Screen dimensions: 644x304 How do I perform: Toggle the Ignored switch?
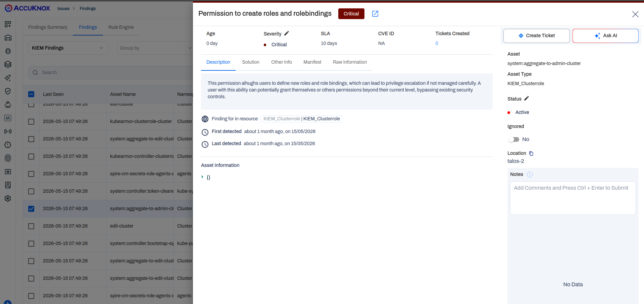514,139
